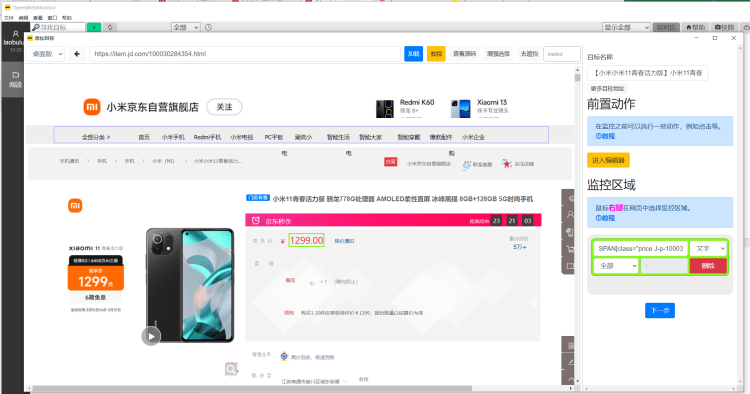Click the JD side panel cart icon
Image resolution: width=750 pixels, height=394 pixels.
coord(570,249)
